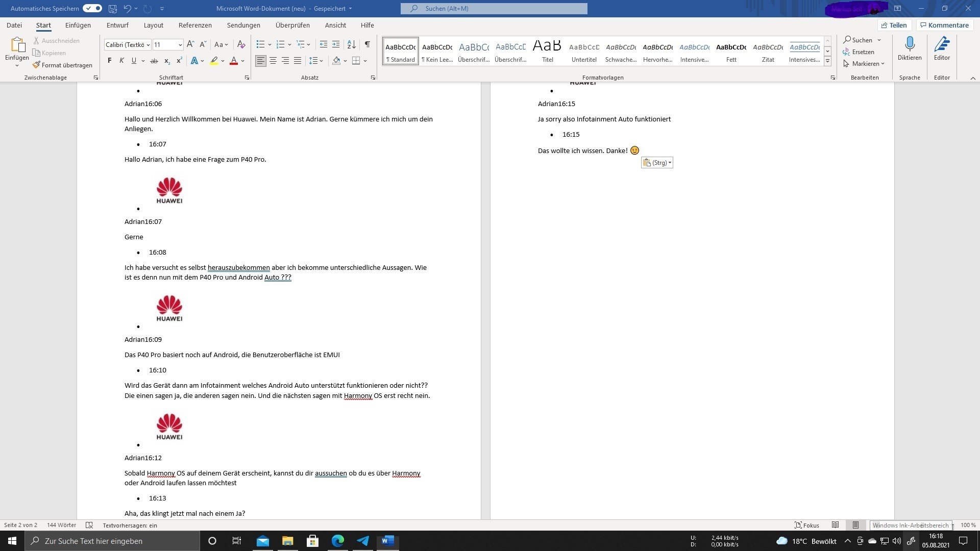Apply strikethrough formatting
This screenshot has height=551, width=980.
[x=154, y=61]
